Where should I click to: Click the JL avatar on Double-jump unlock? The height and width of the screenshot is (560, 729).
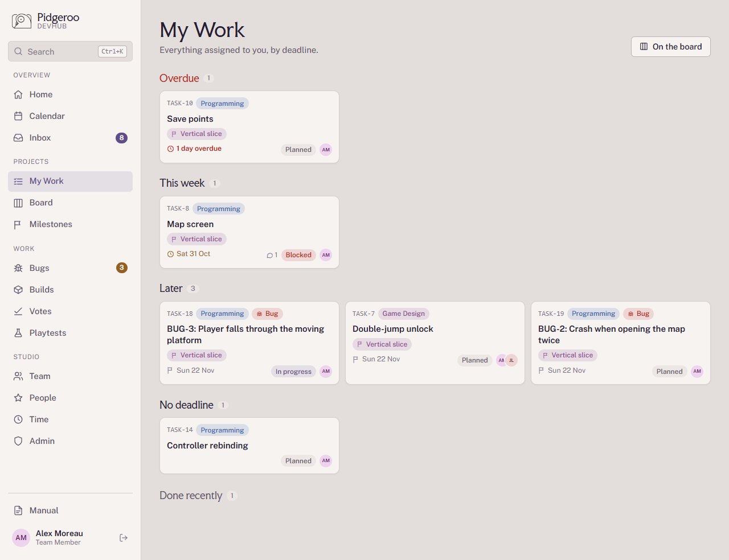pyautogui.click(x=511, y=360)
